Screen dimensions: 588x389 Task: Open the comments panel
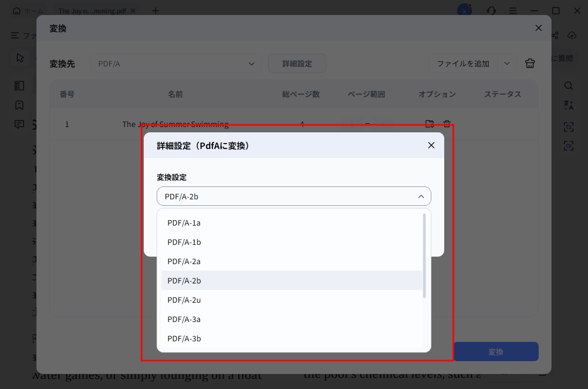(19, 124)
